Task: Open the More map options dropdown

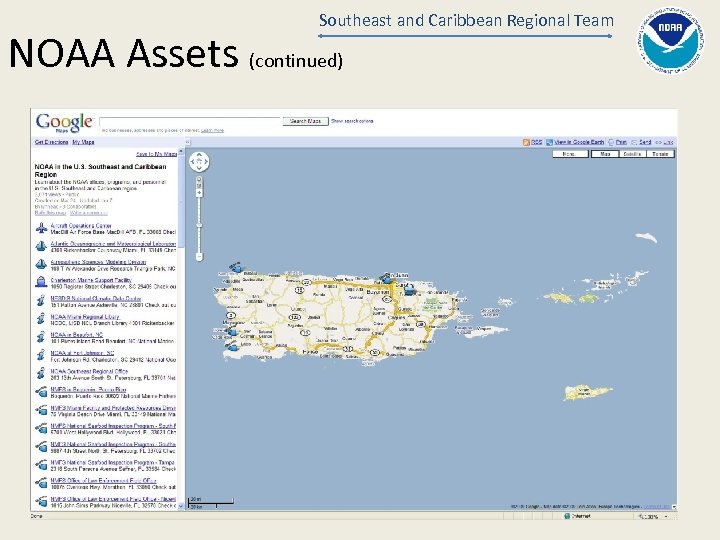Action: click(x=570, y=154)
